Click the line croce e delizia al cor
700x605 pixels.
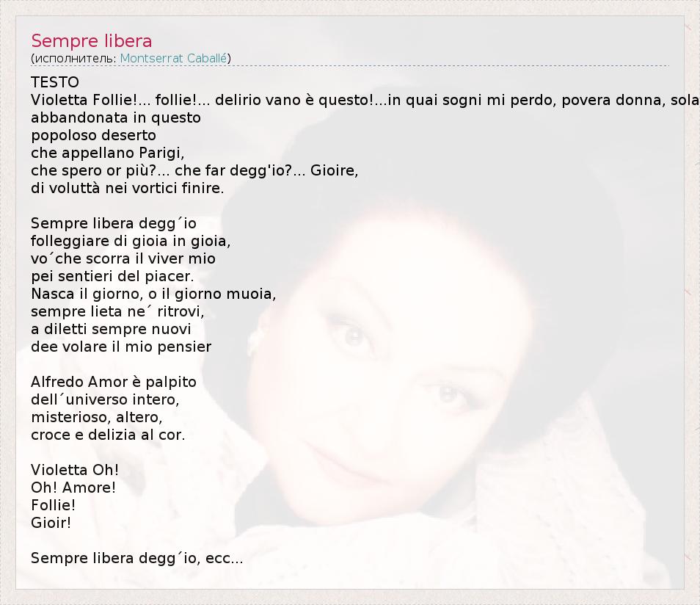[x=108, y=435]
